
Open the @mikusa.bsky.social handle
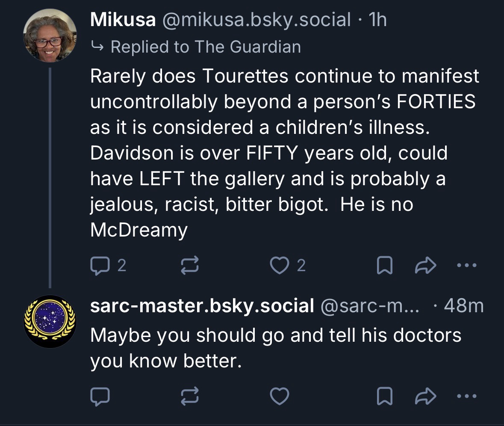click(256, 20)
